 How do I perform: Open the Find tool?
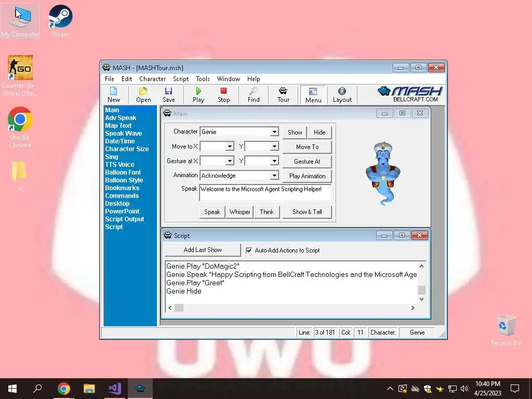pos(254,95)
